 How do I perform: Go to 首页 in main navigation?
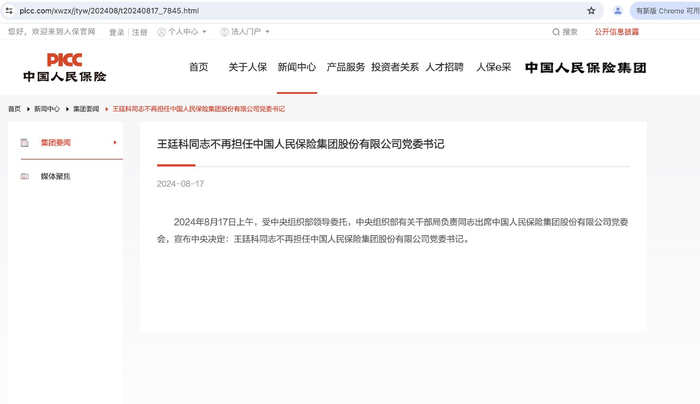pyautogui.click(x=199, y=67)
